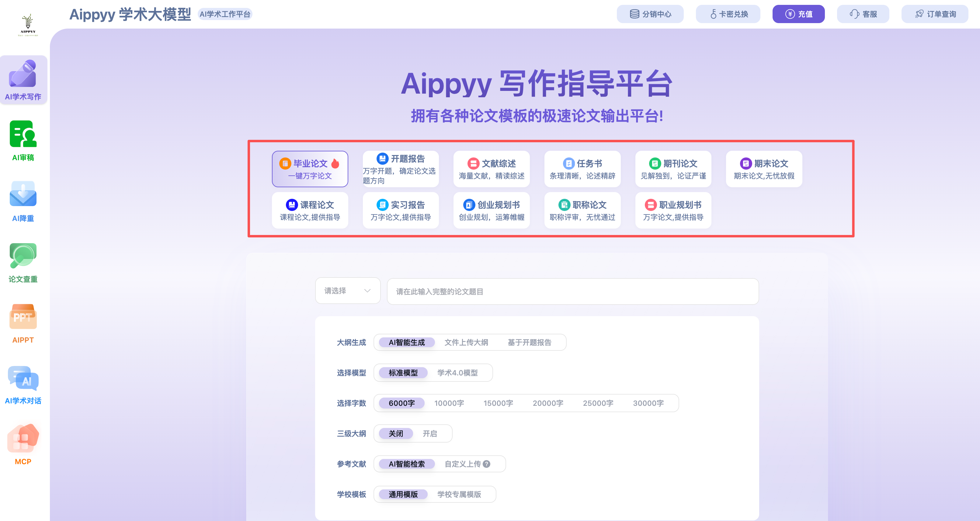Viewport: 980px width, 521px height.
Task: Select 文件上传大纲 for 大纲生成
Action: coord(466,342)
